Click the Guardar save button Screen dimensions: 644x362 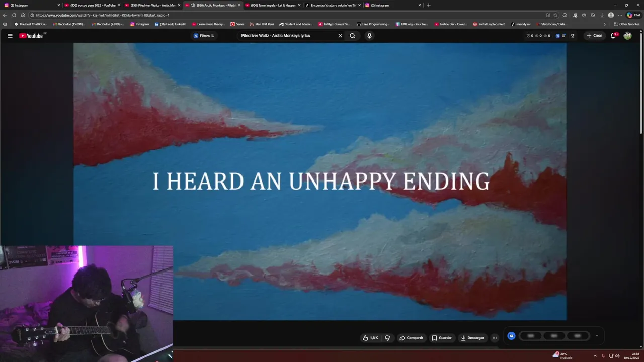point(442,338)
